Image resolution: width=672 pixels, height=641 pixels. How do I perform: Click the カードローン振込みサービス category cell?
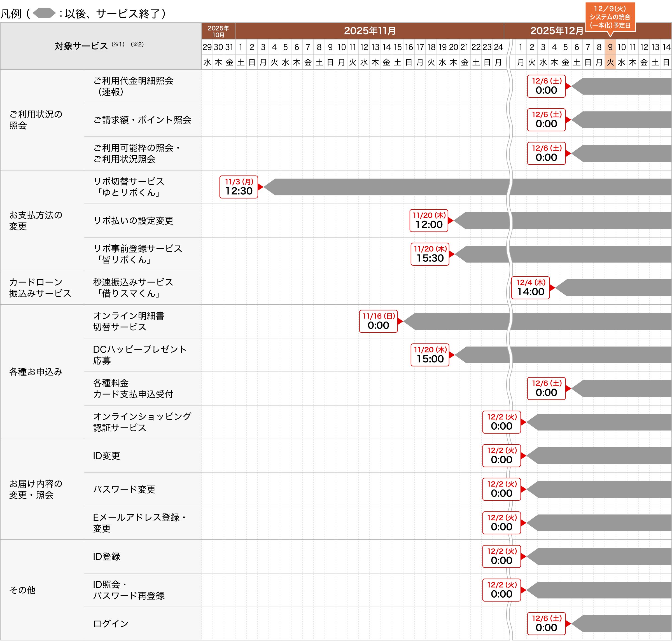(40, 288)
